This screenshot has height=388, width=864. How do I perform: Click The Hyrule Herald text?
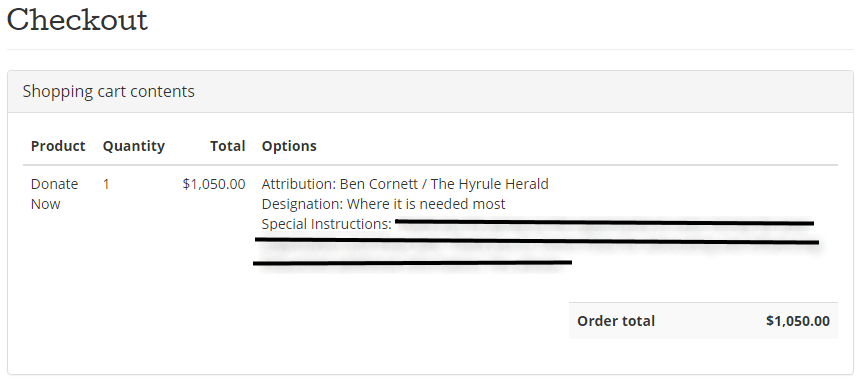(489, 184)
